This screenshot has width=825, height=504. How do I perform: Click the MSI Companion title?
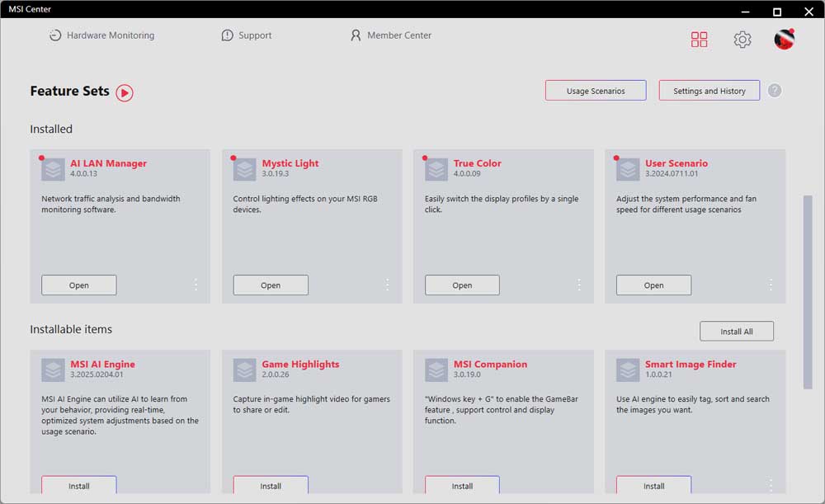tap(490, 364)
